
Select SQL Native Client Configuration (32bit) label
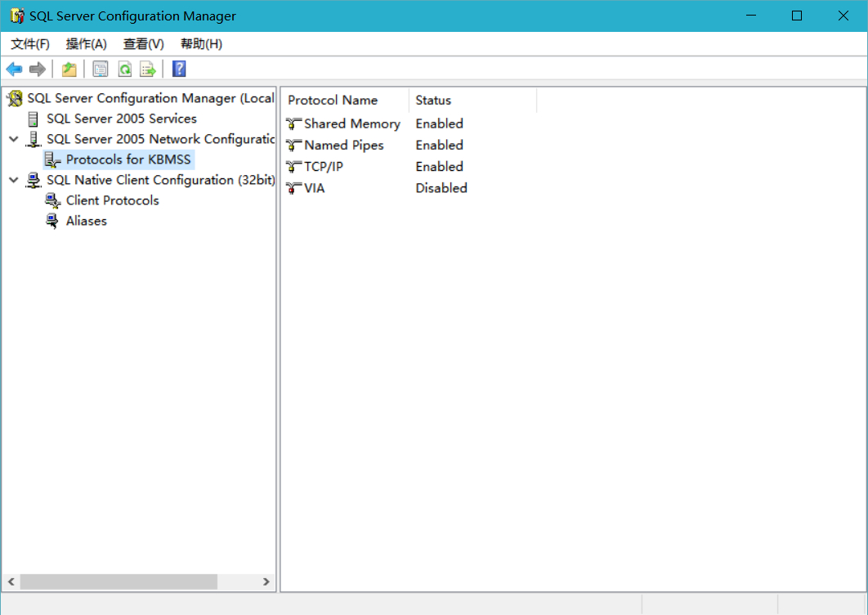tap(160, 180)
